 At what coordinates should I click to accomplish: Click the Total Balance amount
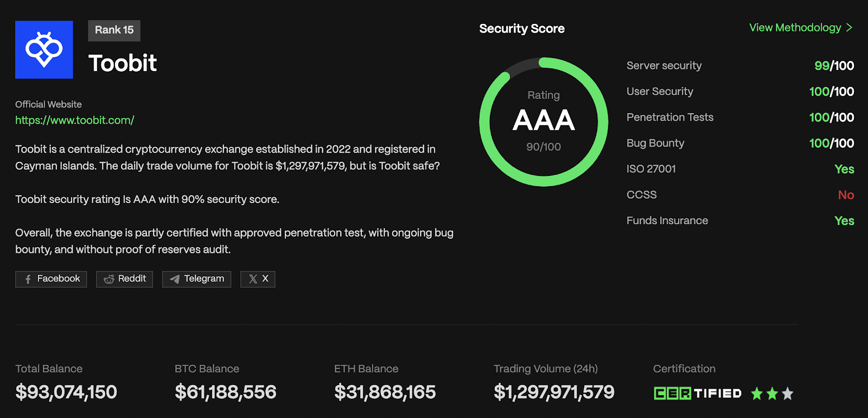coord(66,392)
